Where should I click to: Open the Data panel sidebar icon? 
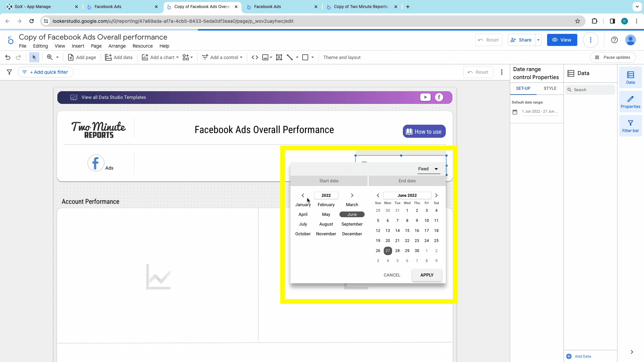click(631, 78)
